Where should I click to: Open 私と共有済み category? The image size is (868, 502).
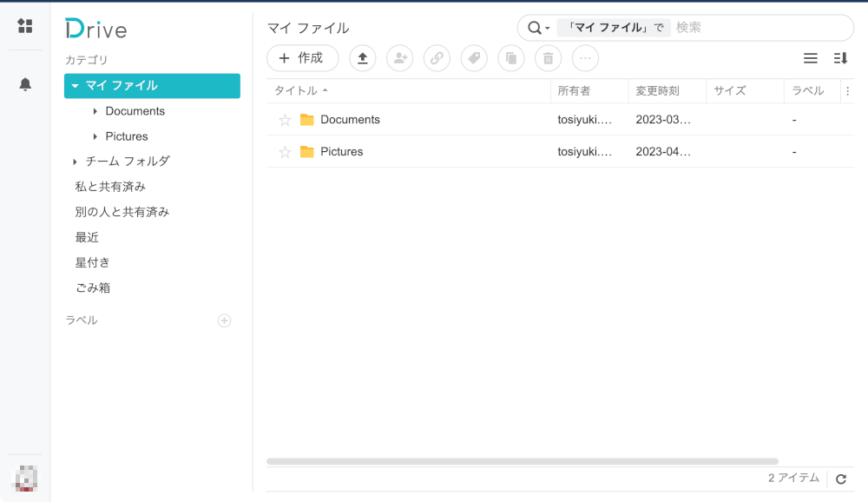click(110, 187)
